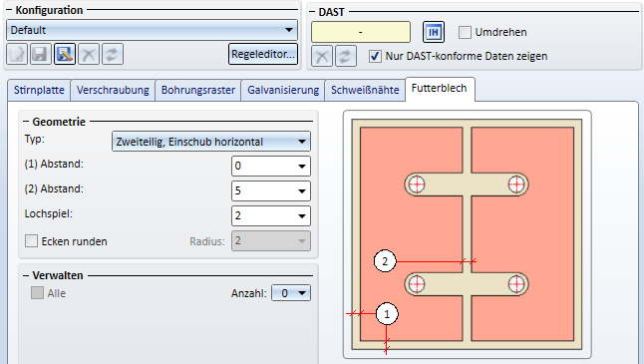
Task: Click the yellow DAST value field
Action: click(361, 32)
